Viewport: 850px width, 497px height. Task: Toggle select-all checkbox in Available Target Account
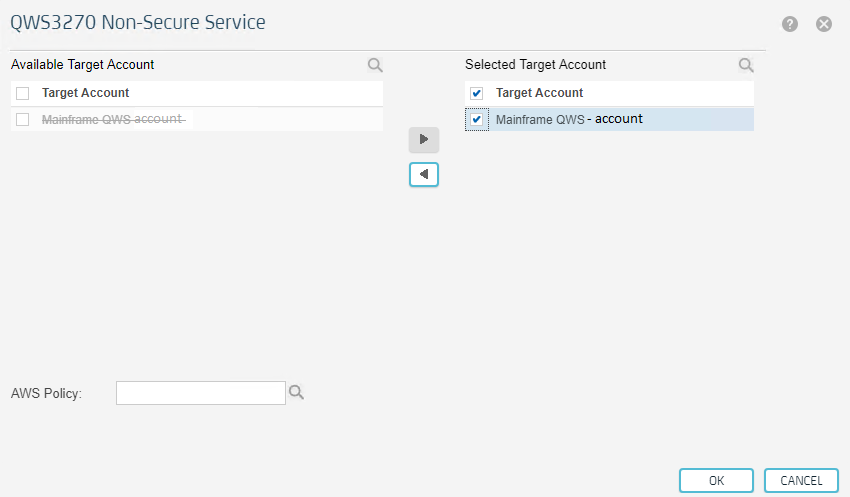[23, 94]
